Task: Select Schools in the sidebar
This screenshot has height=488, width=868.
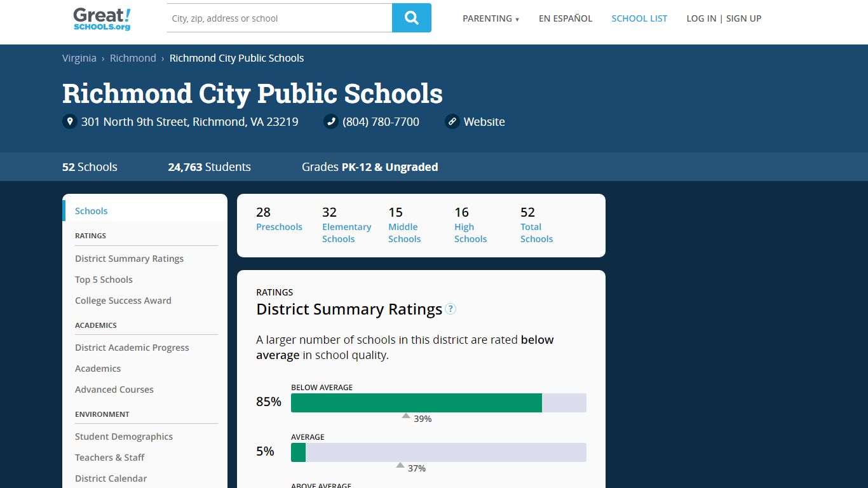Action: click(x=145, y=211)
